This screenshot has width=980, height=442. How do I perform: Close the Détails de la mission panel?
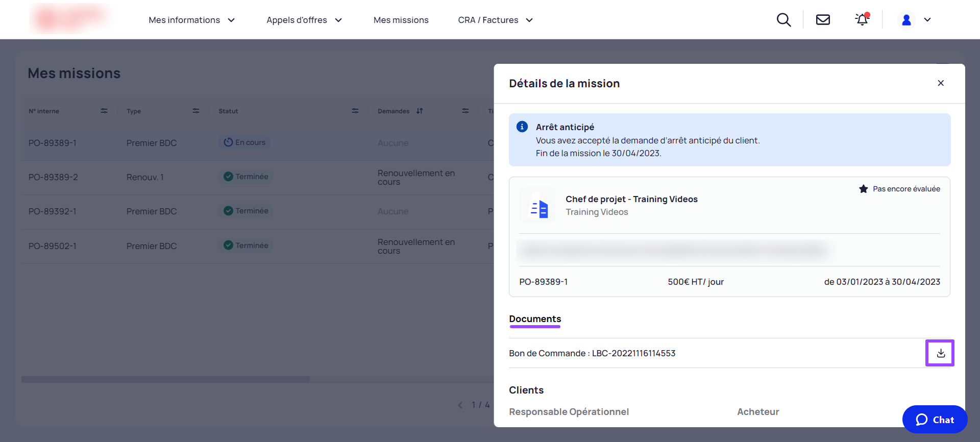pos(941,83)
